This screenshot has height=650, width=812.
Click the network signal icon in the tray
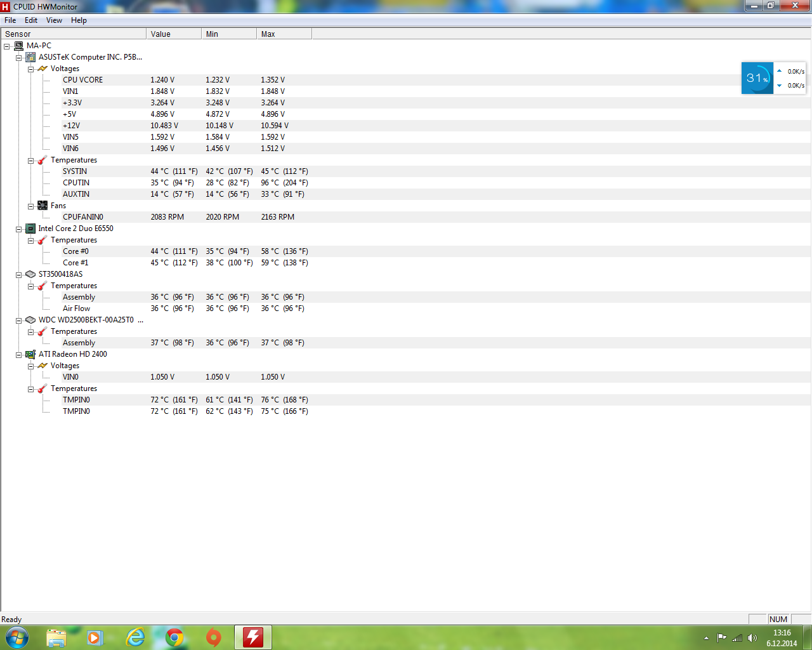coord(737,638)
